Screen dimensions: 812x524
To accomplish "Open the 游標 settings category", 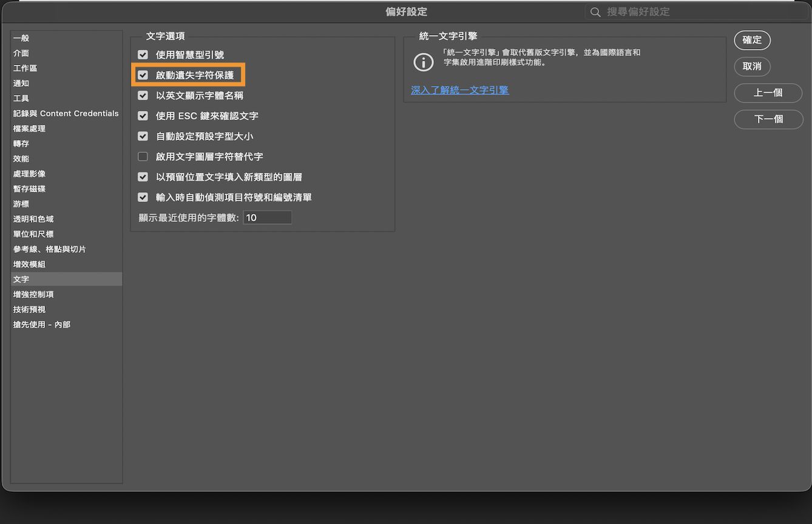I will pyautogui.click(x=21, y=204).
